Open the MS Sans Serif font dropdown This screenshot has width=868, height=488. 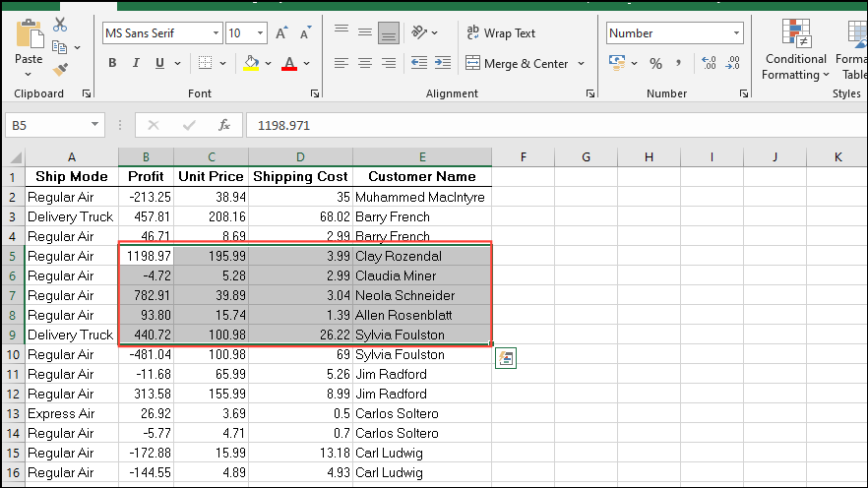tap(216, 33)
